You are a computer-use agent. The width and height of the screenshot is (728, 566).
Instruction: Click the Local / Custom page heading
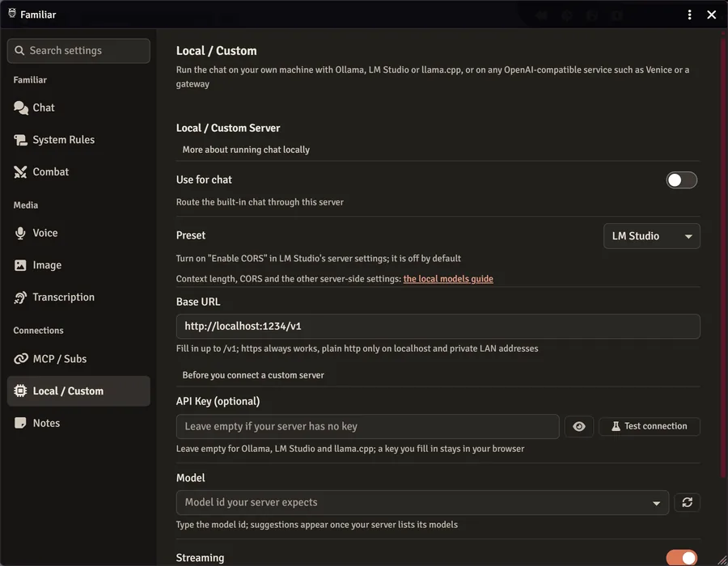click(x=216, y=51)
